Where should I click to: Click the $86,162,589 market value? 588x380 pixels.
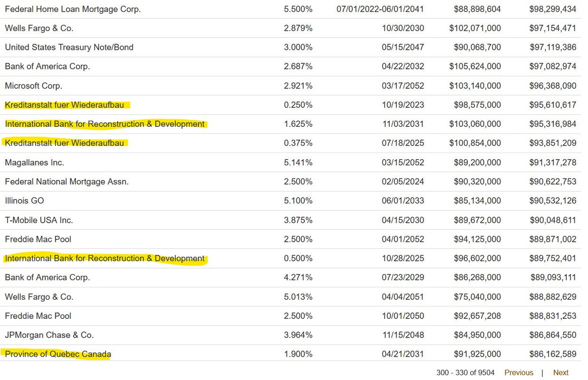coord(553,354)
